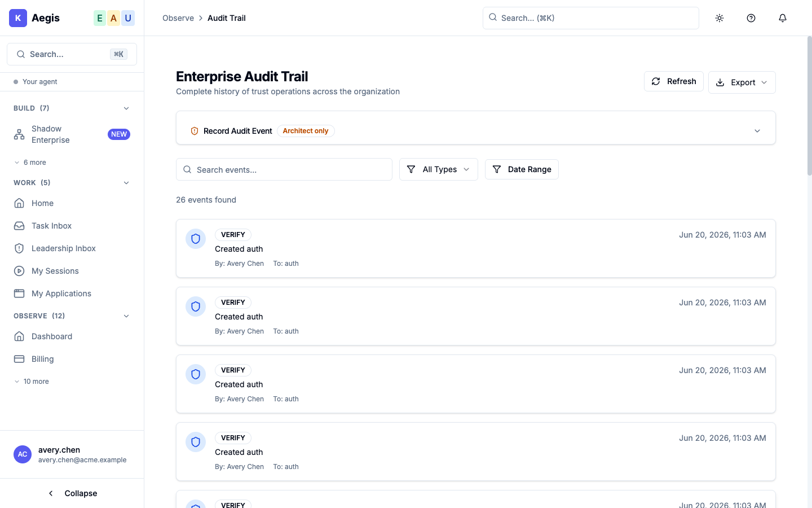Screen dimensions: 812x508
Task: Toggle the light/dark theme sun icon
Action: click(x=720, y=18)
